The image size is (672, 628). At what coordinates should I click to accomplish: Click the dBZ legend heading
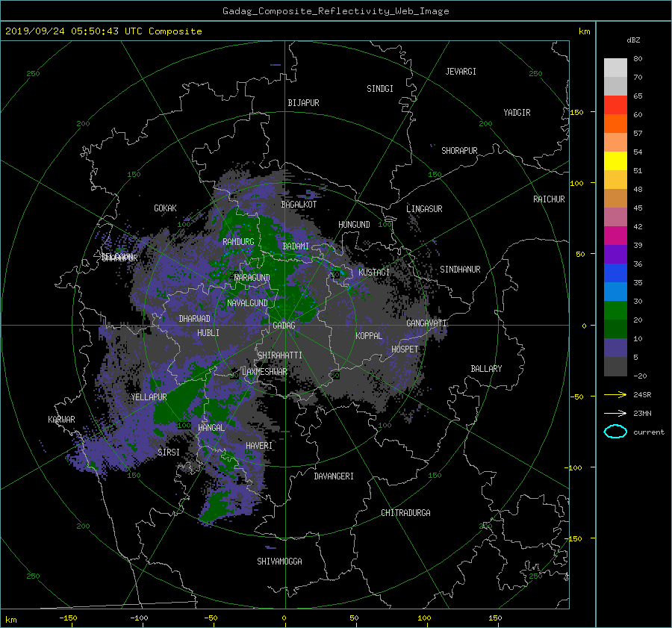[x=633, y=40]
